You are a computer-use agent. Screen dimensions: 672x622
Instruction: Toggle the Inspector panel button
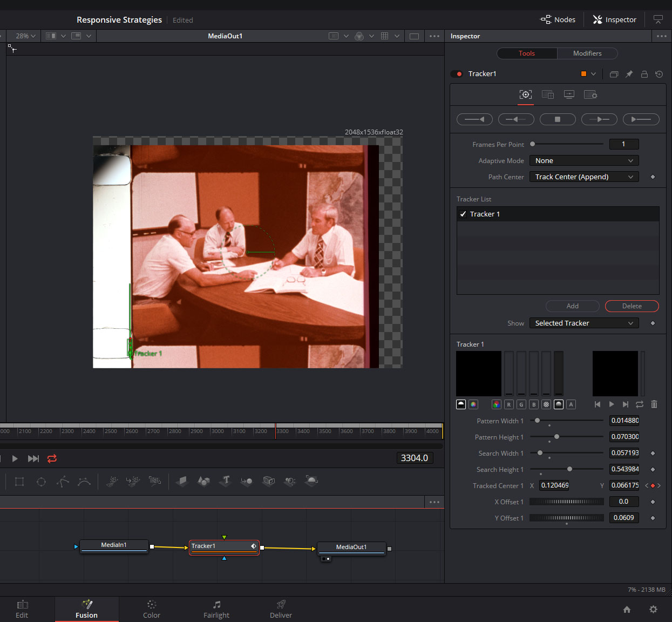pyautogui.click(x=615, y=20)
